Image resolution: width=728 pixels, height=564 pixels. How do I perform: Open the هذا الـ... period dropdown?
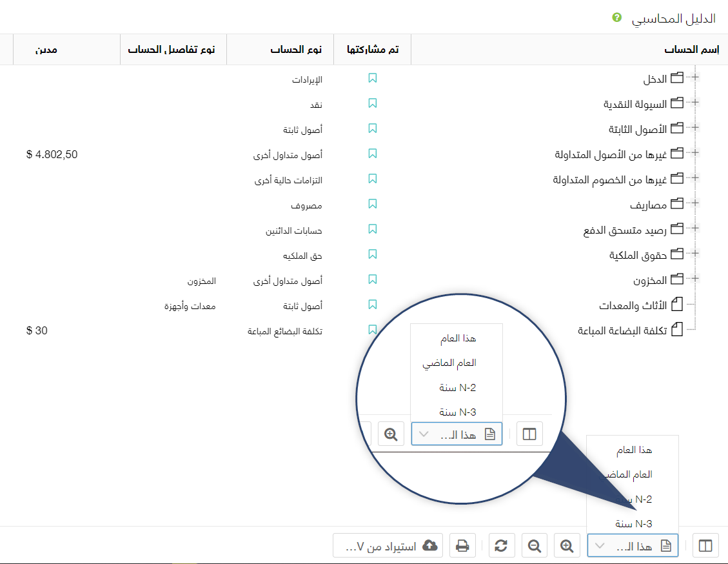click(633, 545)
